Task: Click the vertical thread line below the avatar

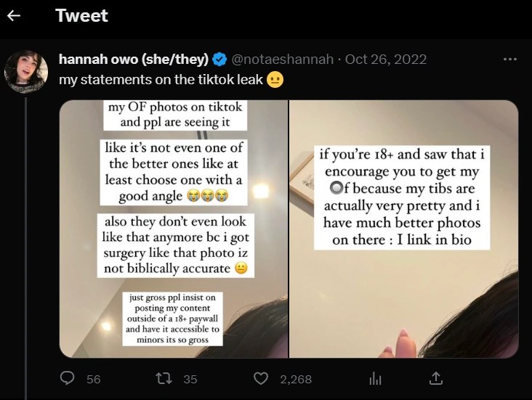Action: (25, 248)
